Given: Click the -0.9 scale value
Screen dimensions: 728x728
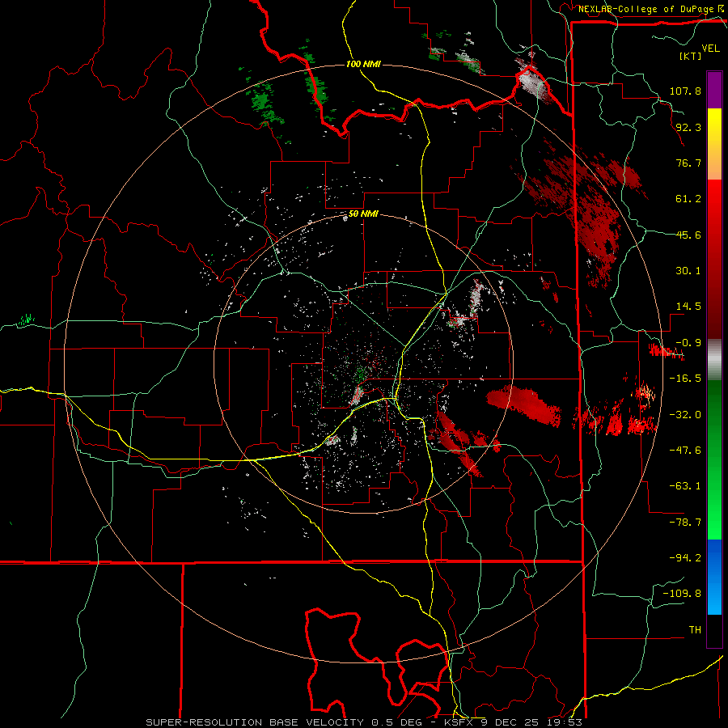Looking at the screenshot, I should (688, 343).
